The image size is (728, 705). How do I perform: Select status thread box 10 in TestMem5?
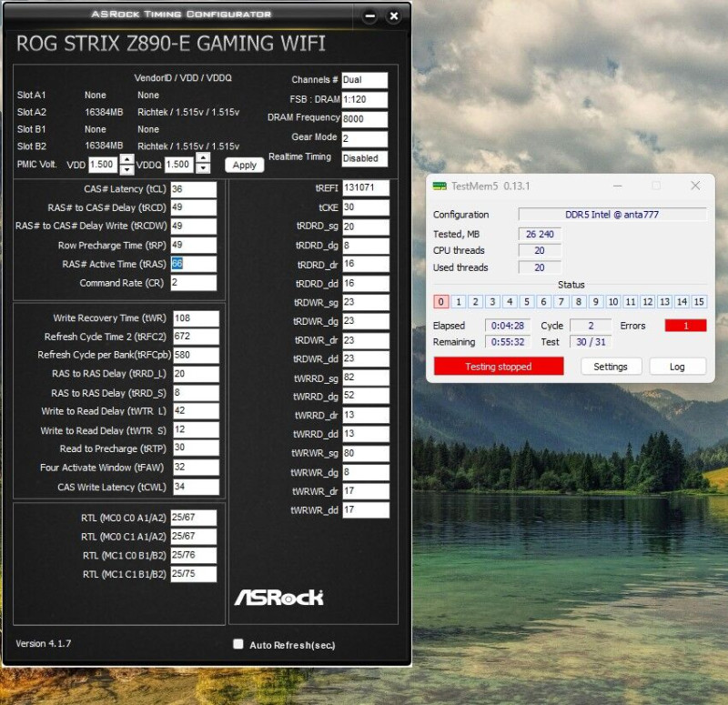pos(612,302)
